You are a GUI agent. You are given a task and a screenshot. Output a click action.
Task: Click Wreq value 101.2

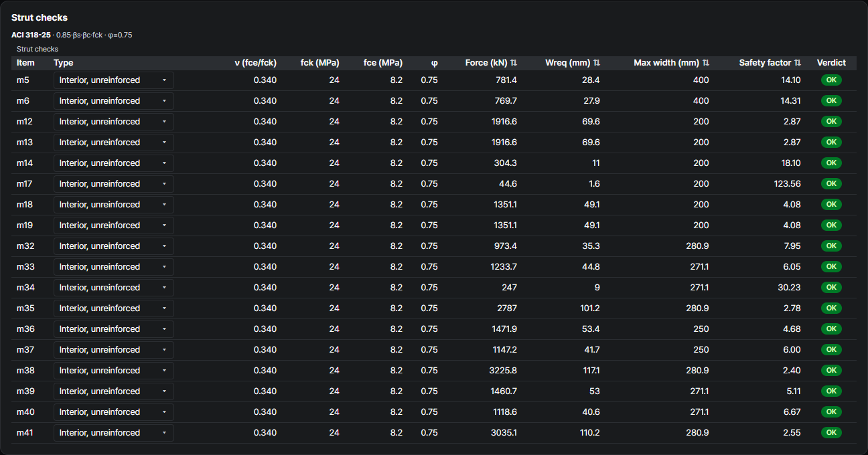pos(590,308)
